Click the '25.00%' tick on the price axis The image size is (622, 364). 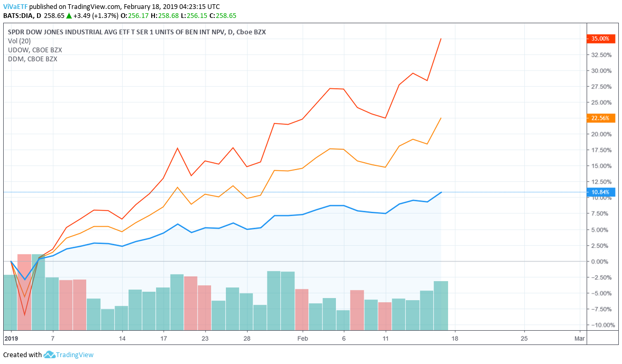coord(601,102)
